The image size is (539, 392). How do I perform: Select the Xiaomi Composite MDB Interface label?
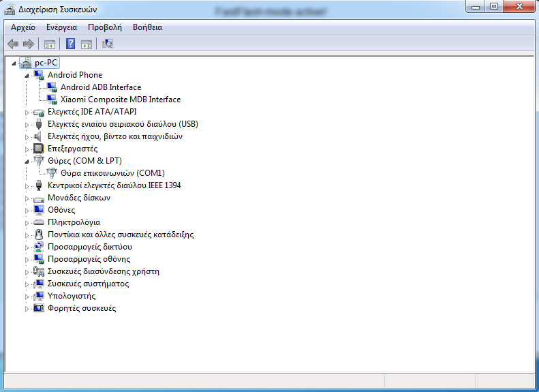121,100
